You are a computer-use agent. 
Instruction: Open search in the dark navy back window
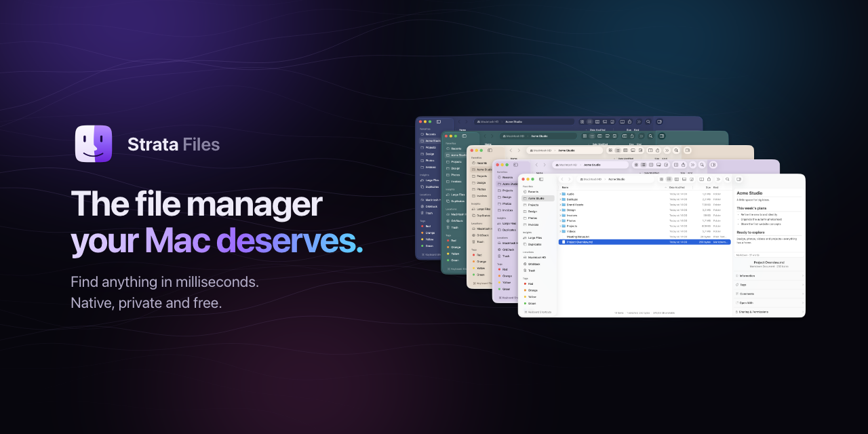click(x=648, y=121)
